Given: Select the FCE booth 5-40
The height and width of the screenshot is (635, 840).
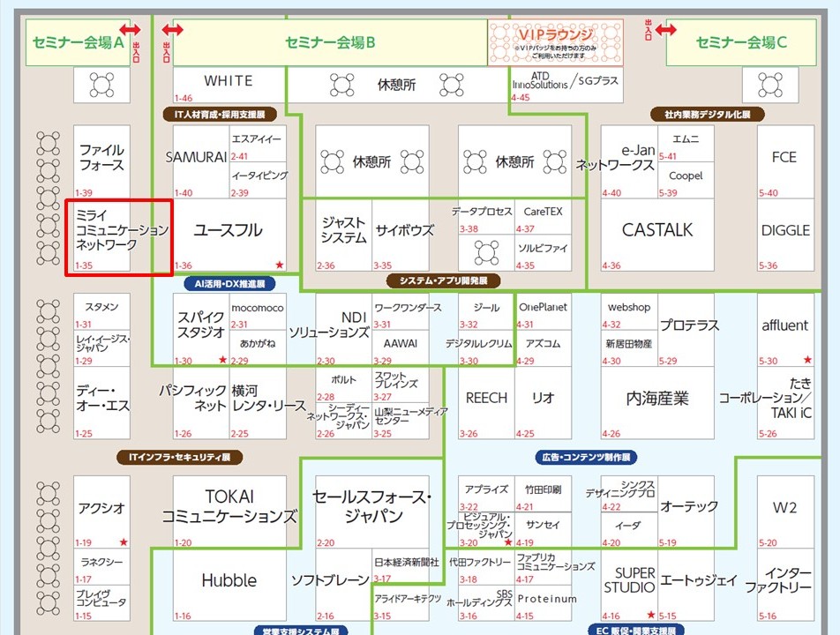Looking at the screenshot, I should coord(785,161).
